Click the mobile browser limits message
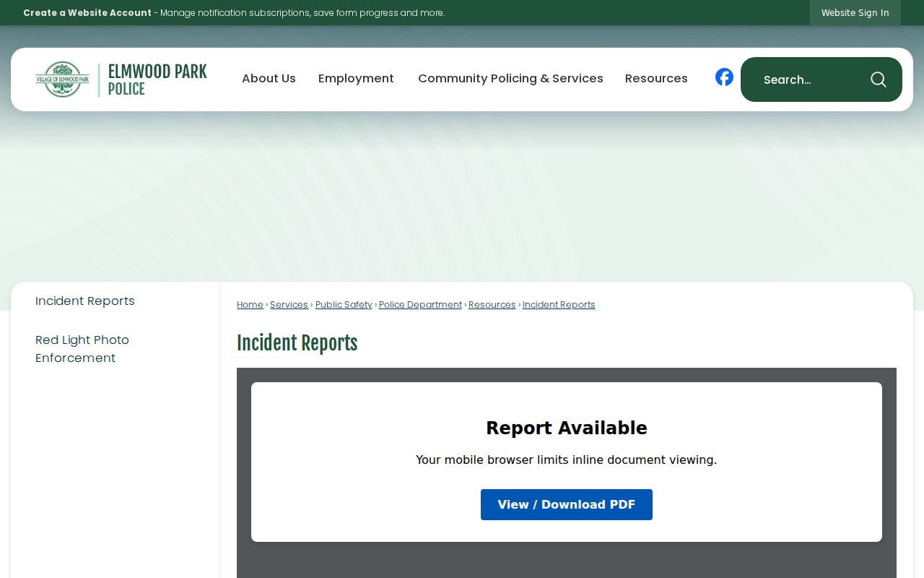This screenshot has width=924, height=578. [567, 460]
